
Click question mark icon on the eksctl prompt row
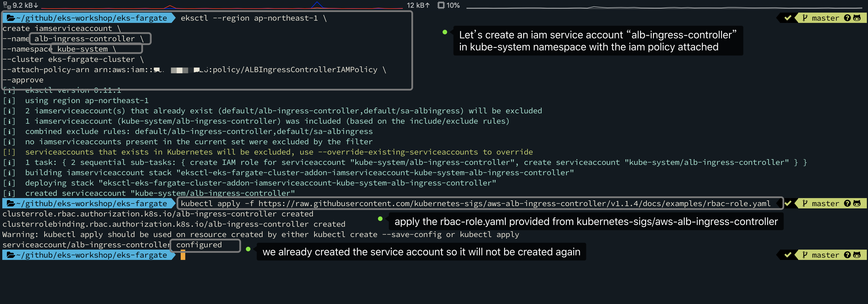[x=847, y=18]
